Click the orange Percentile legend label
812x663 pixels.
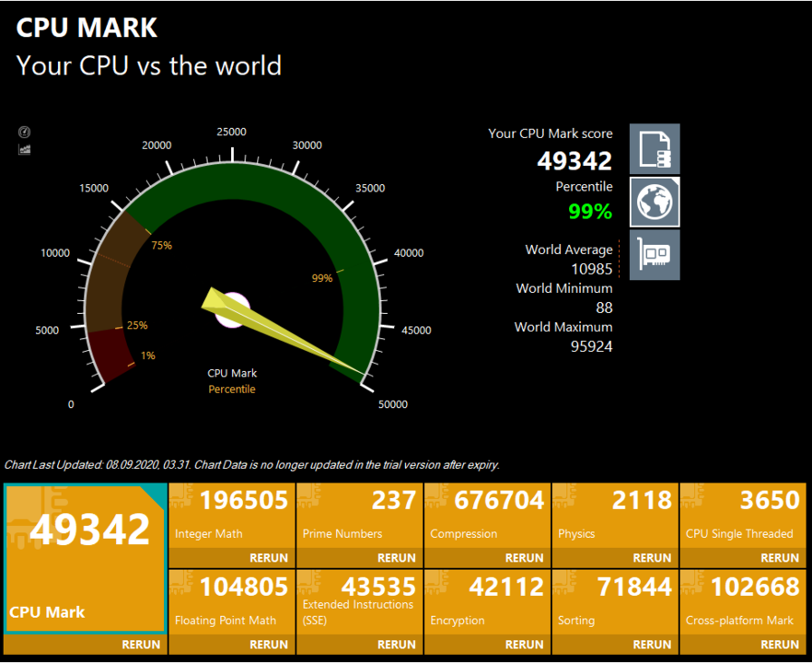tap(232, 389)
